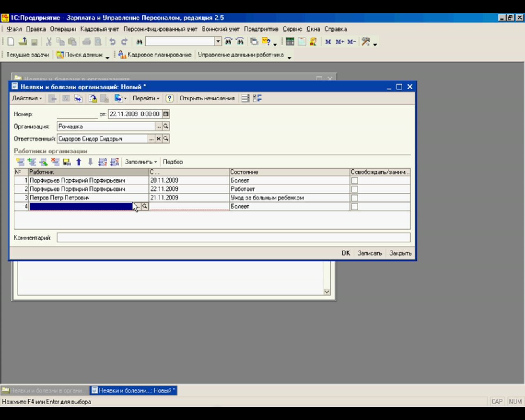Clear Ответственный field with X button
This screenshot has width=525, height=420.
[x=159, y=139]
